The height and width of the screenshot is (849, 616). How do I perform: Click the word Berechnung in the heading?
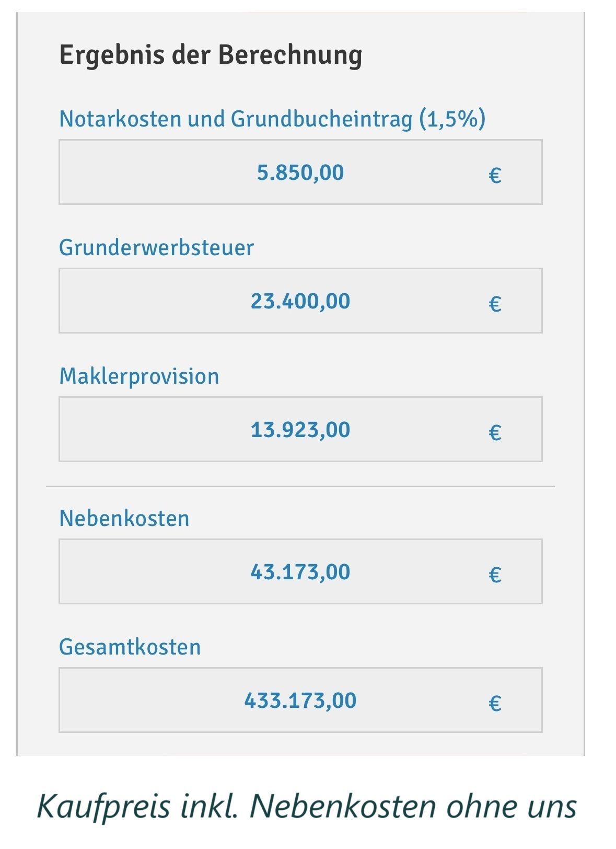(x=290, y=55)
